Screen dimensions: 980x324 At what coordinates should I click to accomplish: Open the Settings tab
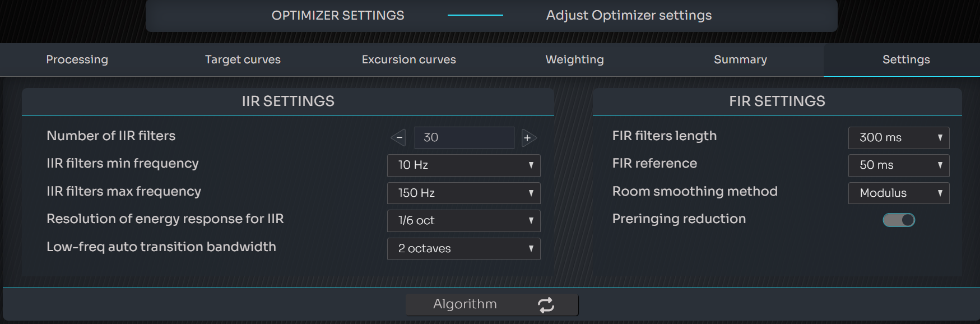(x=906, y=59)
